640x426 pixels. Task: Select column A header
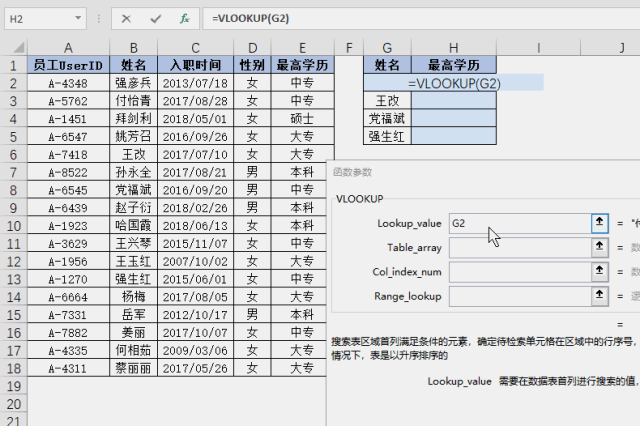68,48
